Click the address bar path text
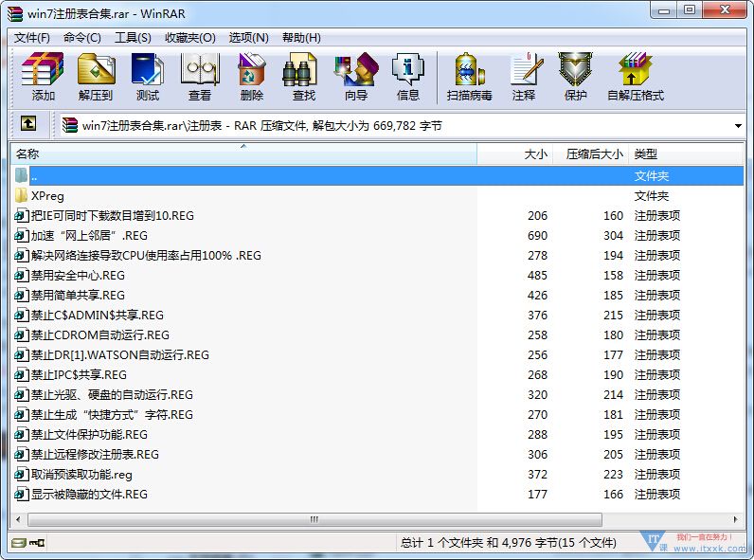The height and width of the screenshot is (560, 754). 262,126
